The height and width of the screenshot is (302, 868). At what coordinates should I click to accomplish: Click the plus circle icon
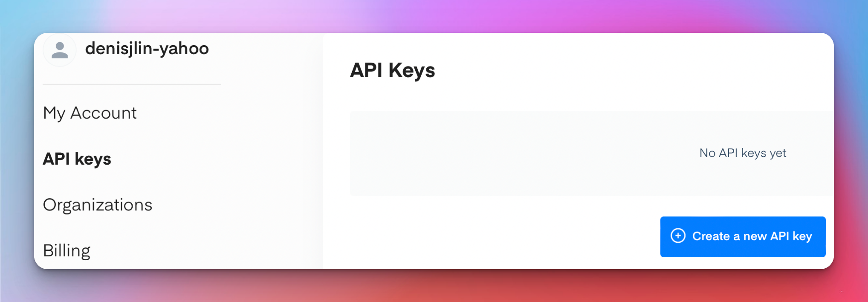pos(678,236)
